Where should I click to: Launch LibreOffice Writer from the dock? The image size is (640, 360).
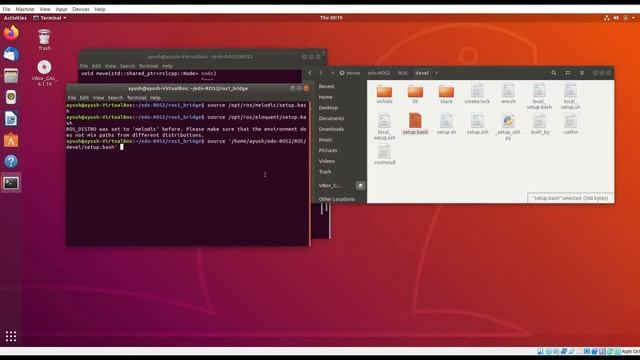[x=11, y=119]
